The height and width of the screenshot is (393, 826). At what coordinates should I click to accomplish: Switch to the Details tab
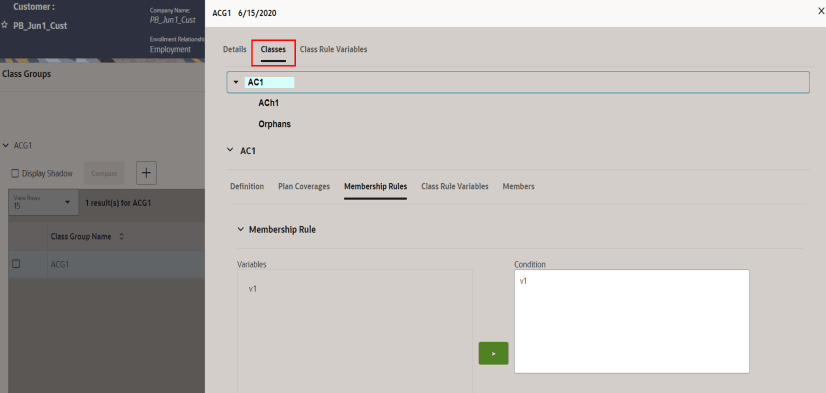click(234, 50)
